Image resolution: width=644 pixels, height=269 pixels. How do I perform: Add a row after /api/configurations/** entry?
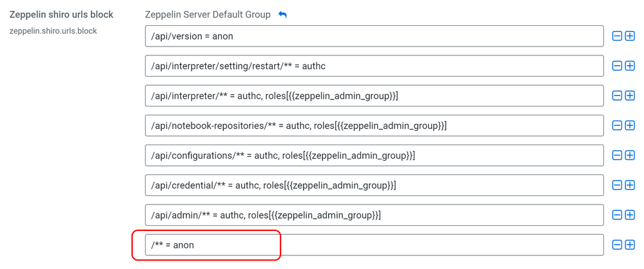point(630,155)
